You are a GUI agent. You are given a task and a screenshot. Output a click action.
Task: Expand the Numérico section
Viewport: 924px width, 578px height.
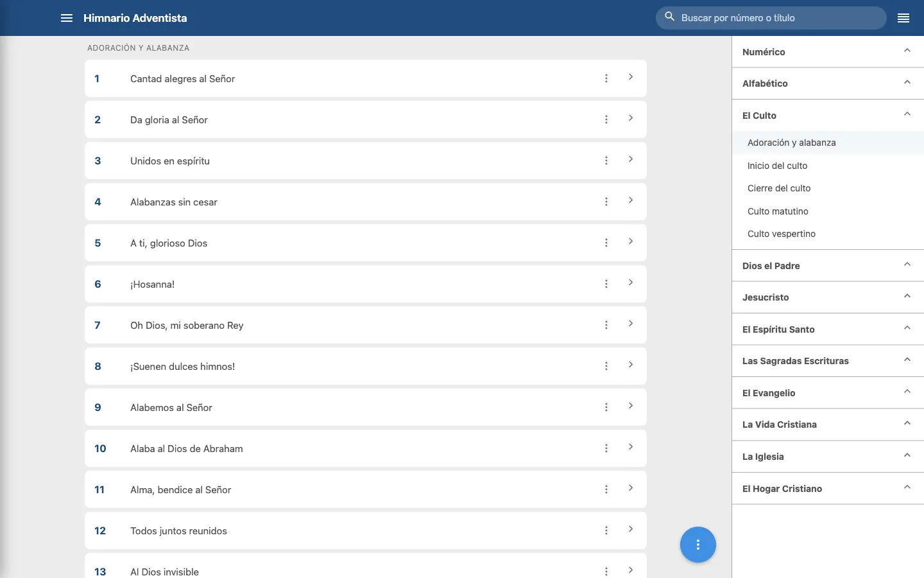tap(828, 51)
